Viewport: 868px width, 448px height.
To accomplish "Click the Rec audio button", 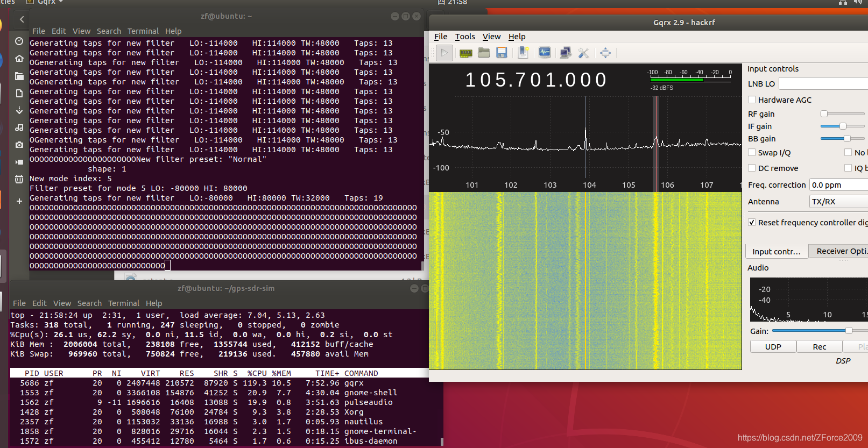I will [x=820, y=347].
